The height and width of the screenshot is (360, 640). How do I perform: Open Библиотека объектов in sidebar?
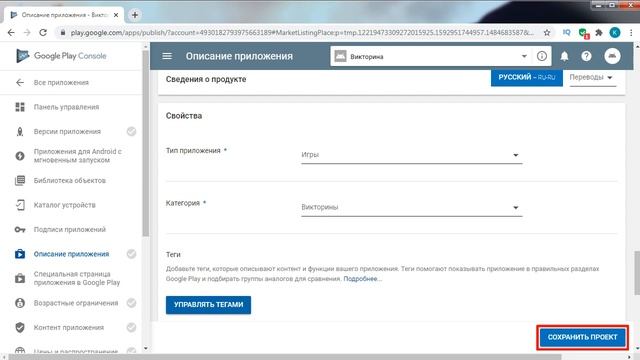tap(69, 180)
